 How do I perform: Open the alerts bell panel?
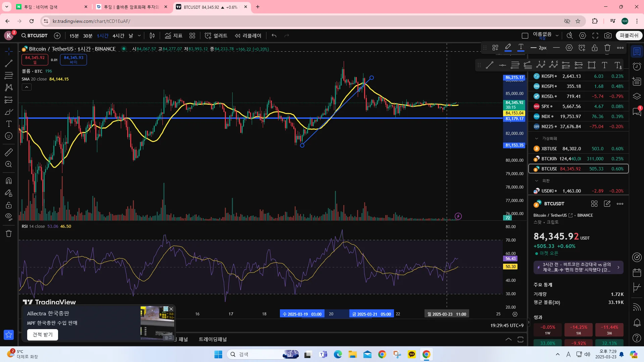pyautogui.click(x=637, y=323)
